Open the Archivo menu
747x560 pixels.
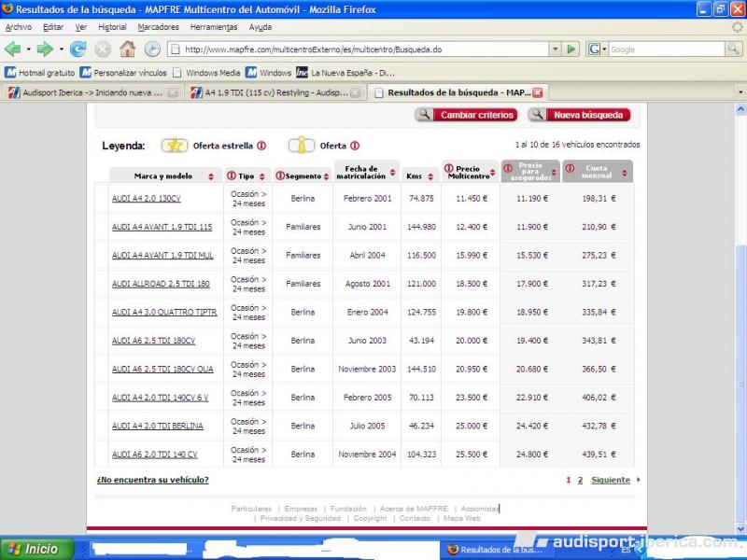[x=19, y=27]
